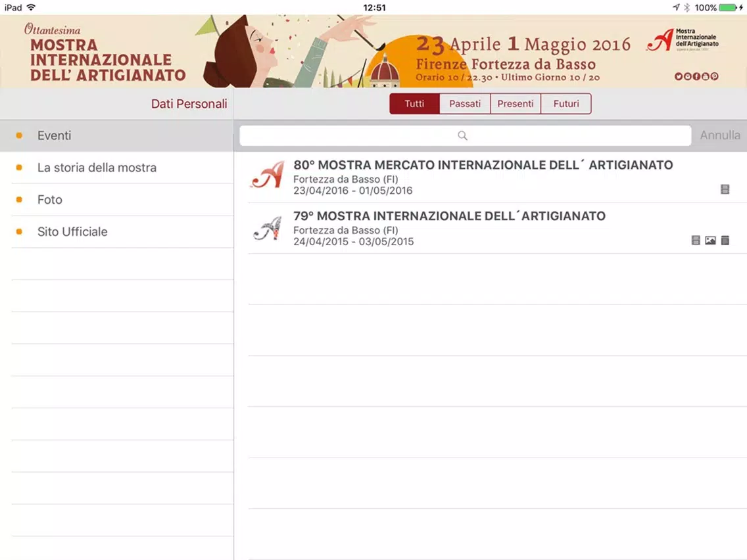The image size is (747, 560).
Task: Tap the battery indicator in status bar
Action: (729, 8)
